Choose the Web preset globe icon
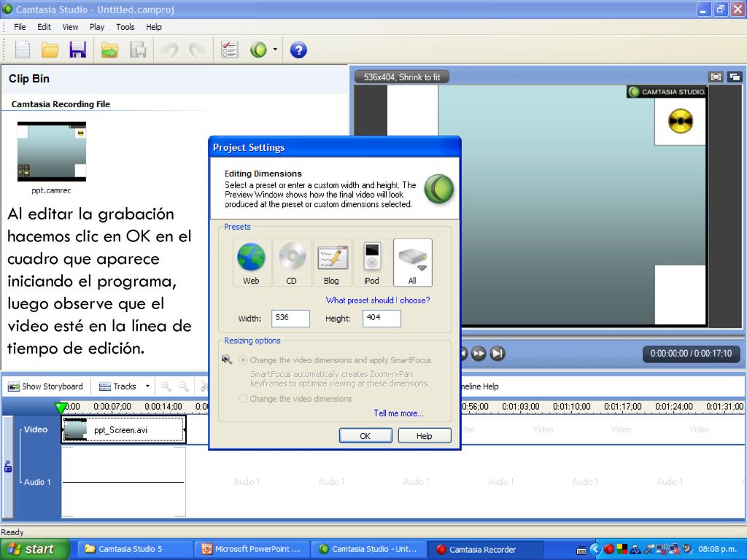The image size is (747, 560). (x=251, y=262)
